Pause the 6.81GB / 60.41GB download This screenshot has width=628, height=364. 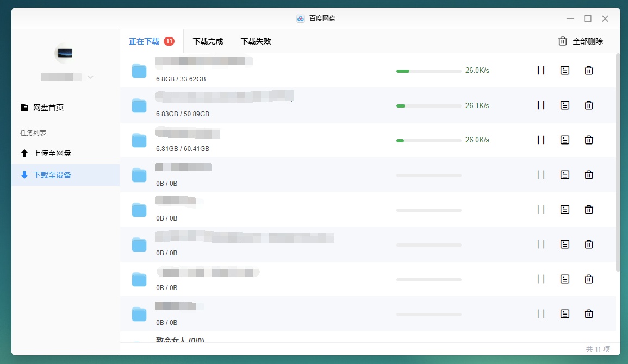point(540,140)
